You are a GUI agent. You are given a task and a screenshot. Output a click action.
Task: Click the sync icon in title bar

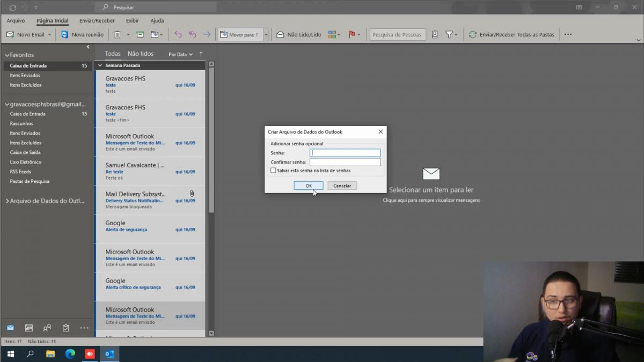(13, 8)
